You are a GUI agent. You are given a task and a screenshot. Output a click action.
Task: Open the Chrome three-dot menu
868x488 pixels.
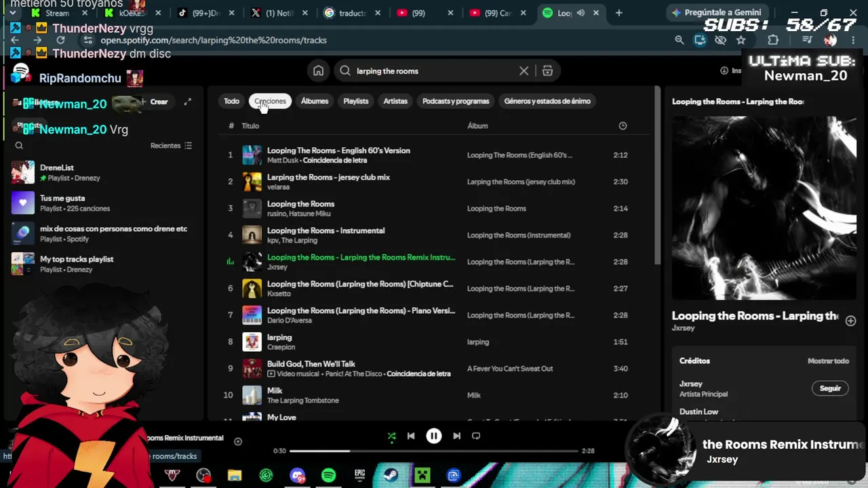tap(854, 40)
